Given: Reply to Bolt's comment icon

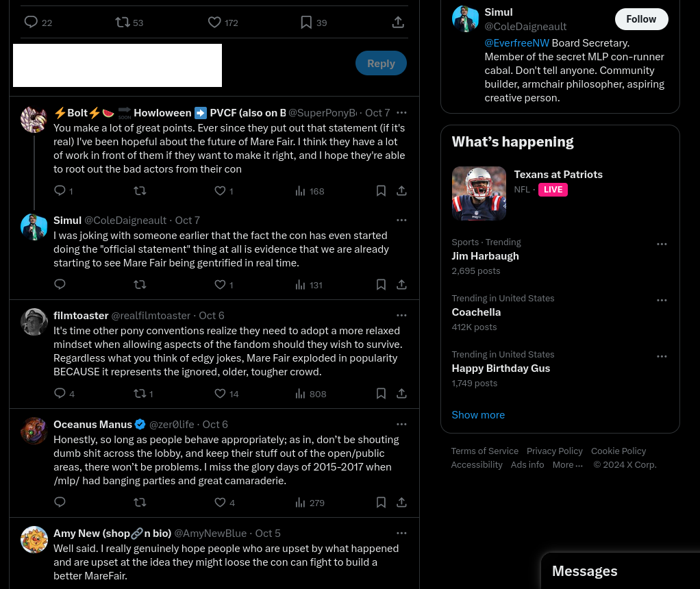Looking at the screenshot, I should tap(60, 190).
